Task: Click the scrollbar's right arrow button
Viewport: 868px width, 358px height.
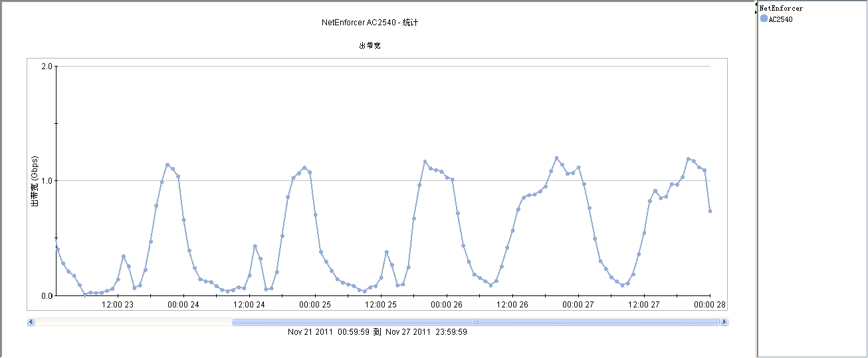Action: [724, 322]
